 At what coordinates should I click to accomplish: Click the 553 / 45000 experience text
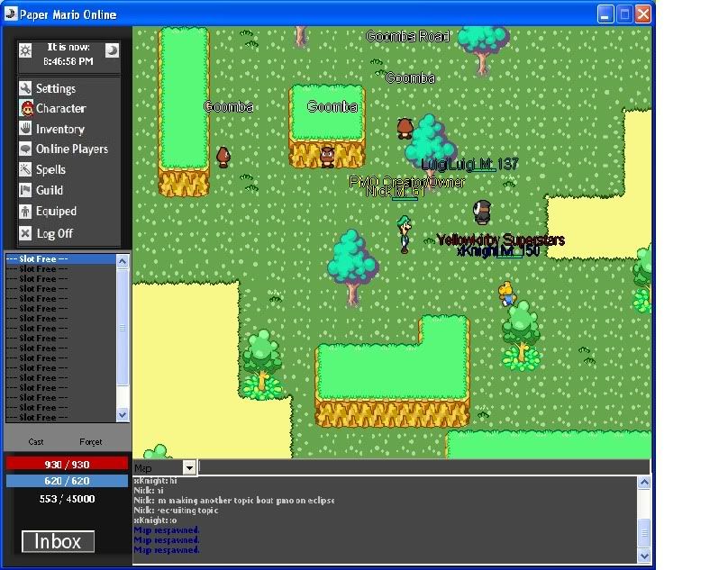(x=67, y=499)
